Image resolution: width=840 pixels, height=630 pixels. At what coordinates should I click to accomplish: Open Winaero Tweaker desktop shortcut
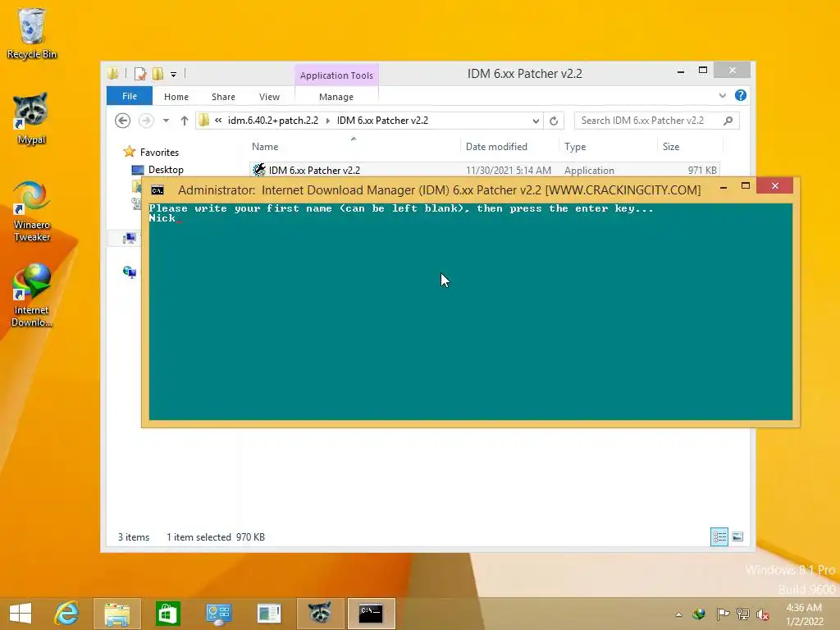pyautogui.click(x=32, y=211)
